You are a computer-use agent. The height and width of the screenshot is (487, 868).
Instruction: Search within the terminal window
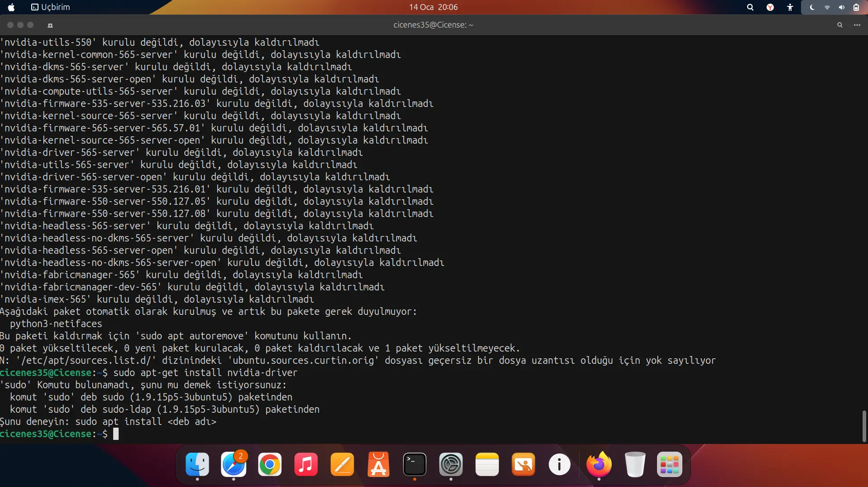[840, 25]
